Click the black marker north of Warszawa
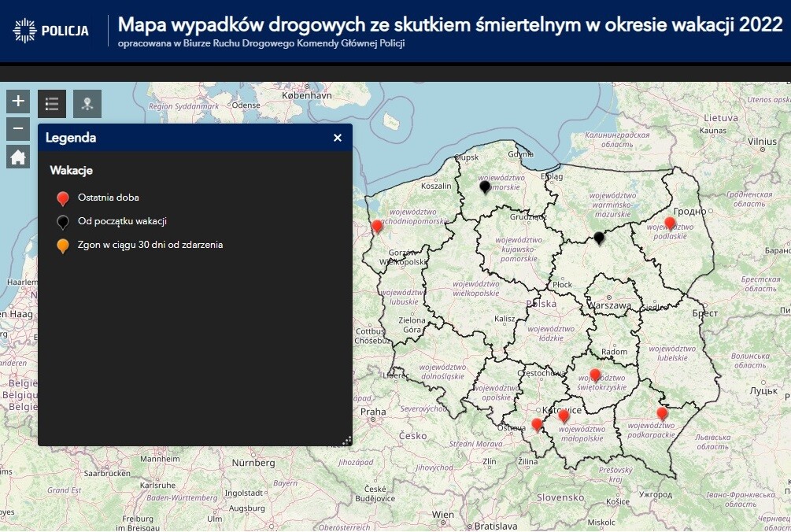 [599, 238]
